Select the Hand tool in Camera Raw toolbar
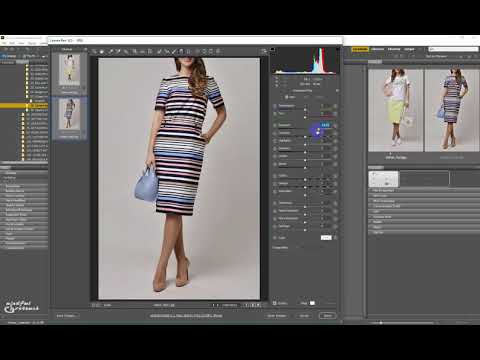The width and height of the screenshot is (480, 360). (102, 52)
